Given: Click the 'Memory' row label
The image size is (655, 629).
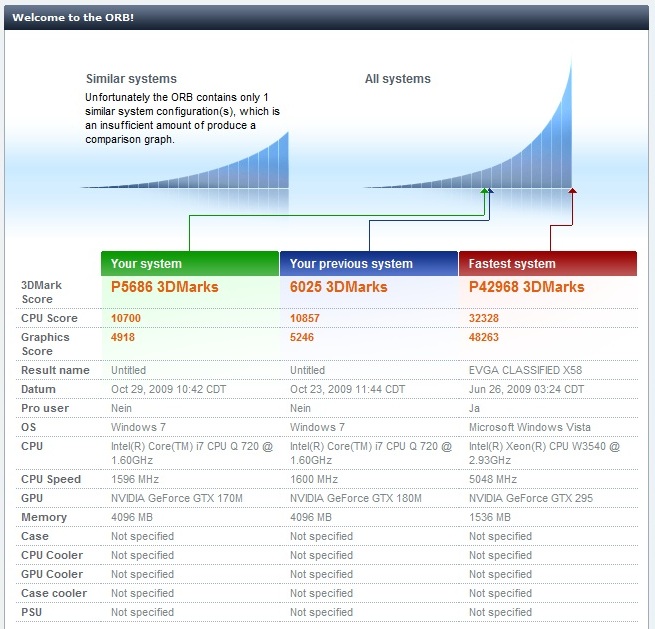Looking at the screenshot, I should coord(44,517).
